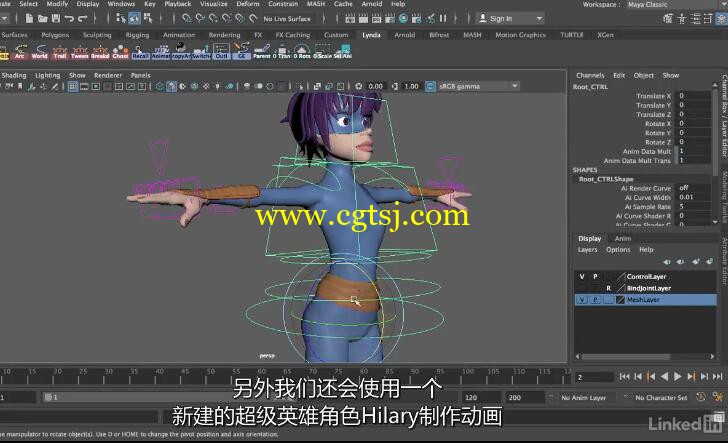Image resolution: width=728 pixels, height=443 pixels.
Task: Click the playback end field 120
Action: [x=481, y=397]
